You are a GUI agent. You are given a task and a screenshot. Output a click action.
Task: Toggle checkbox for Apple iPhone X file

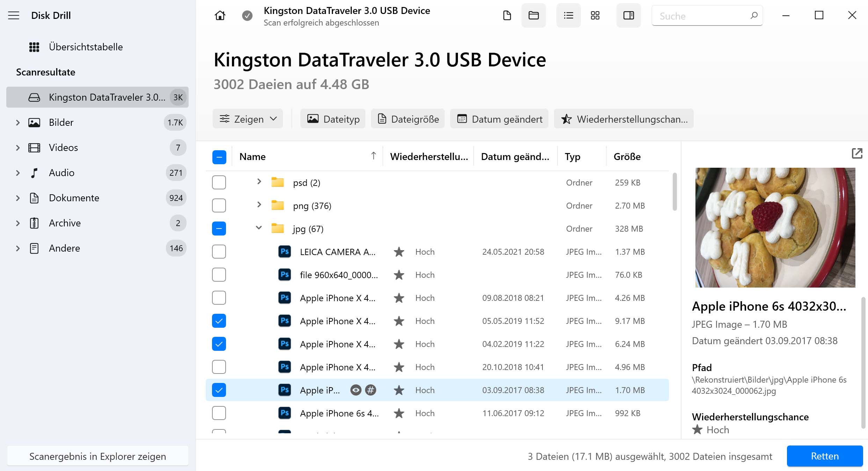pos(219,298)
